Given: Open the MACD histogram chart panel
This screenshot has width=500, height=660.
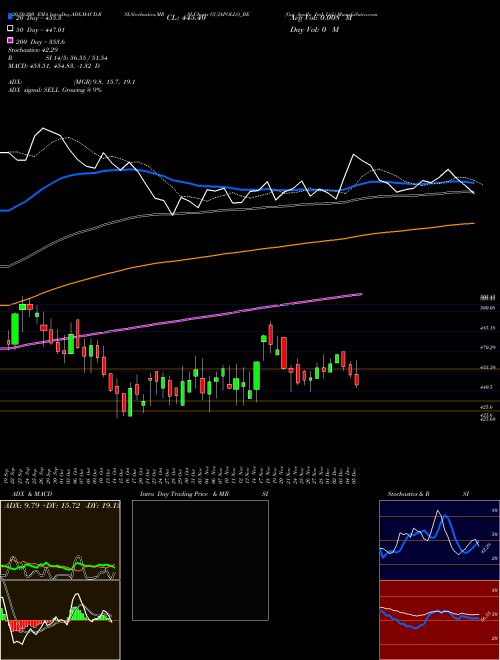Looking at the screenshot, I should [60, 620].
